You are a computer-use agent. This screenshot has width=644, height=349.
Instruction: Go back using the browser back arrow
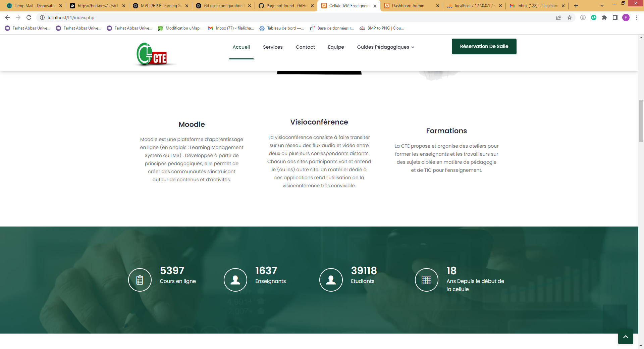(x=7, y=17)
